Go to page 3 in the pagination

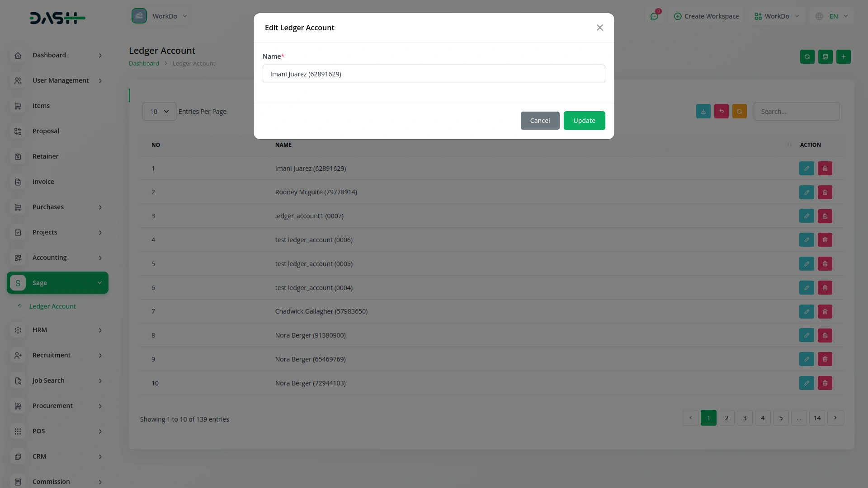745,418
